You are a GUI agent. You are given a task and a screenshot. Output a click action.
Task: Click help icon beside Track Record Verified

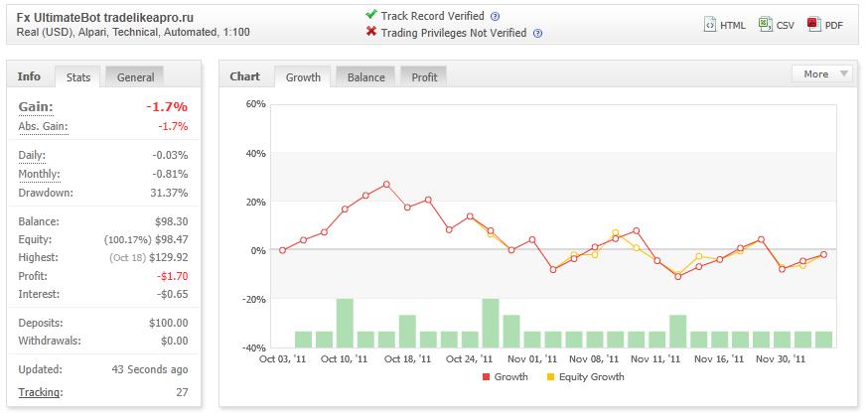click(496, 17)
